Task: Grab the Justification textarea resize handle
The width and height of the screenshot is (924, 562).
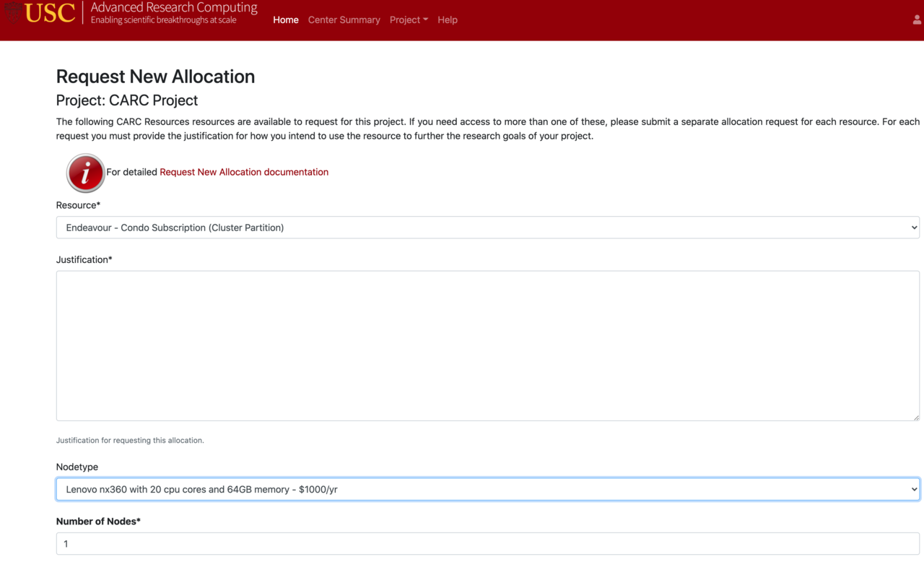Action: tap(916, 417)
